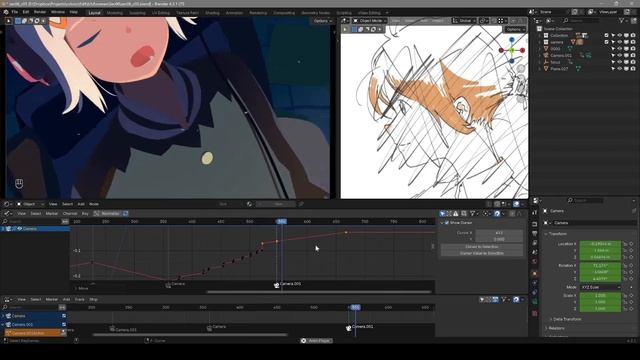Switch to the Animation workspace tab
The height and width of the screenshot is (360, 640).
coord(234,13)
